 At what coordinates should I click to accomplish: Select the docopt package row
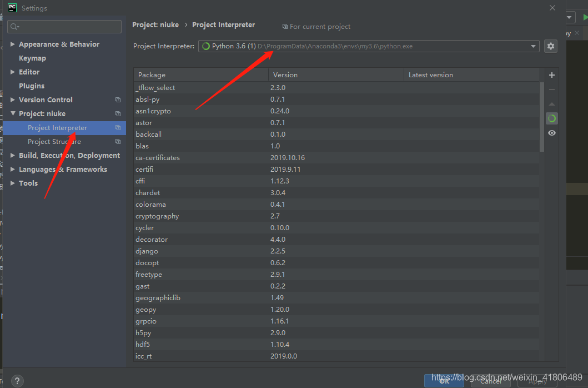[x=336, y=262]
